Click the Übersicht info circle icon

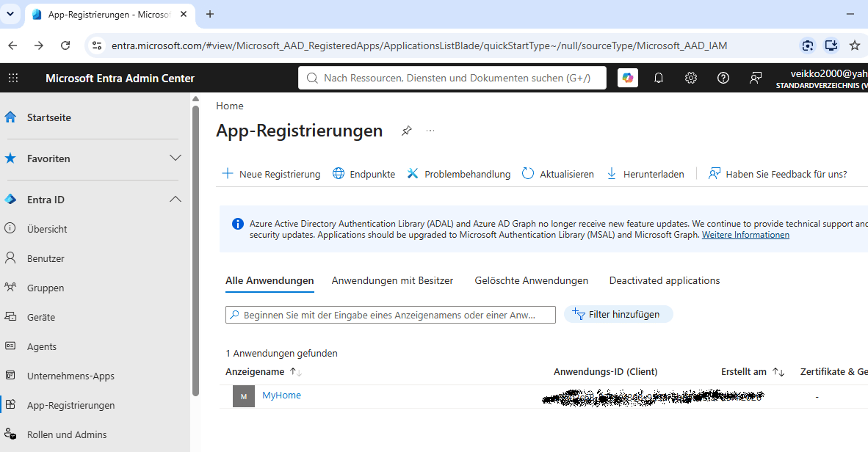[10, 228]
